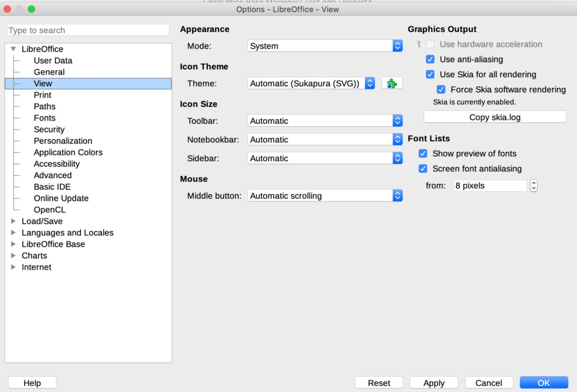Image resolution: width=577 pixels, height=392 pixels.
Task: Open the Paths options page
Action: tap(45, 106)
